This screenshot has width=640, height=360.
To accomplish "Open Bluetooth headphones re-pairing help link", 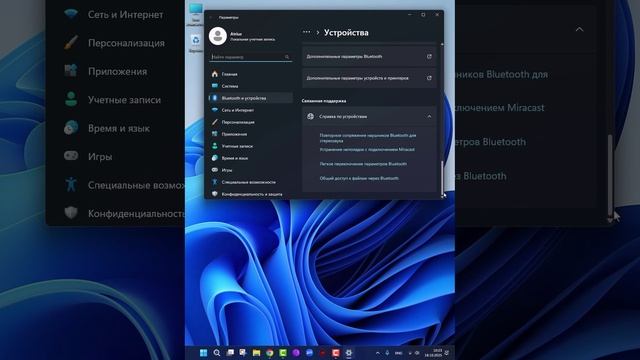I will [368, 138].
